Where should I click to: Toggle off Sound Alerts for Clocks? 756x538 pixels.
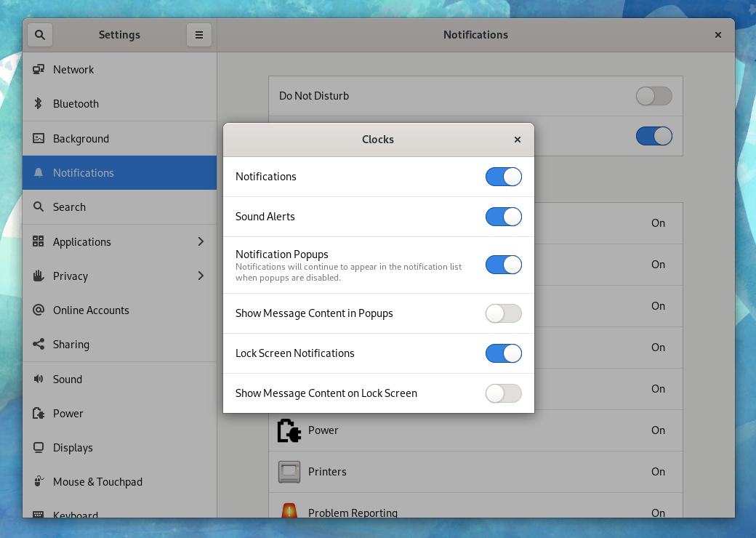(504, 216)
